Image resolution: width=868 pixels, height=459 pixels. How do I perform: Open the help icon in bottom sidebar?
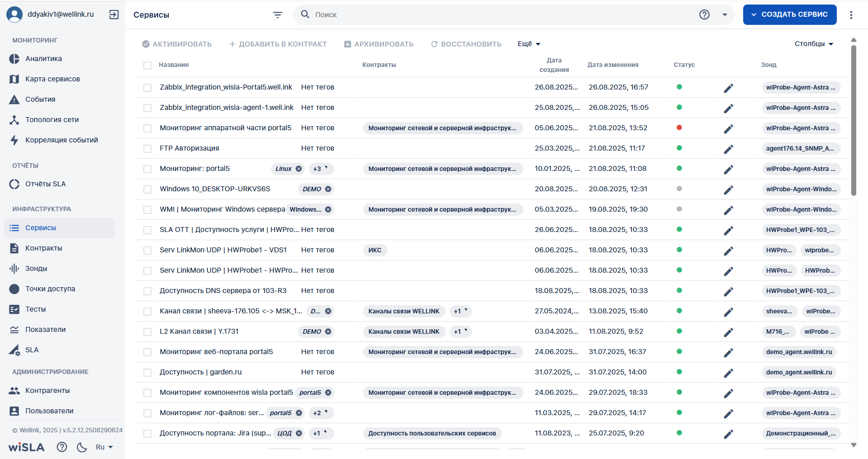coord(62,447)
